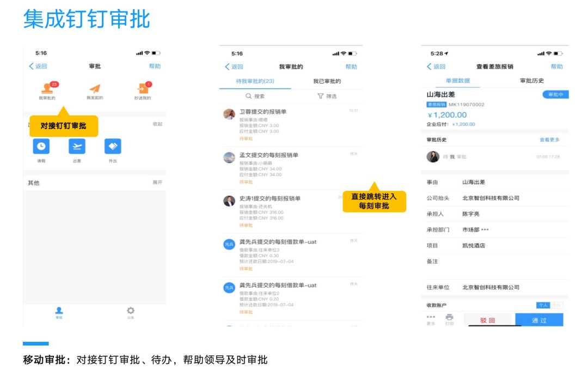Approve with 通过 button
This screenshot has width=588, height=381.
tap(539, 320)
